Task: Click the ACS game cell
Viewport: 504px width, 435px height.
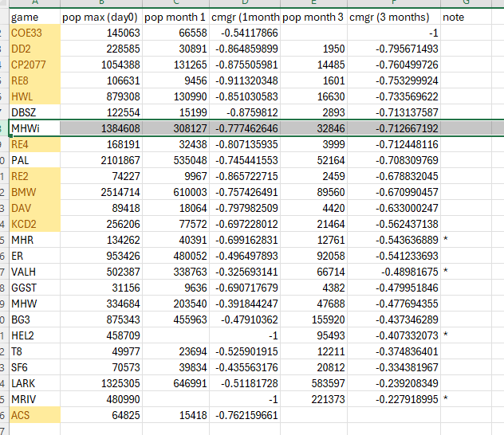Action: point(35,415)
